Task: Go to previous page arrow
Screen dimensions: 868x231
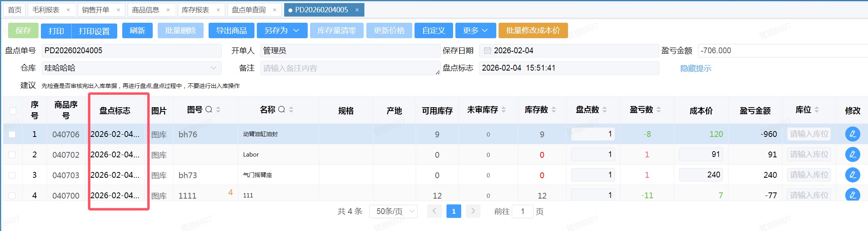Action: (434, 211)
